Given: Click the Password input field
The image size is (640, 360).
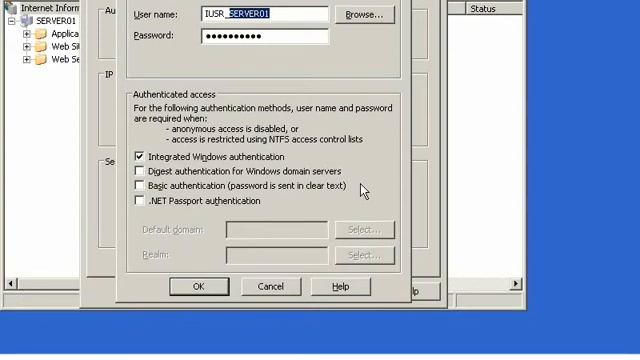Looking at the screenshot, I should click(265, 36).
